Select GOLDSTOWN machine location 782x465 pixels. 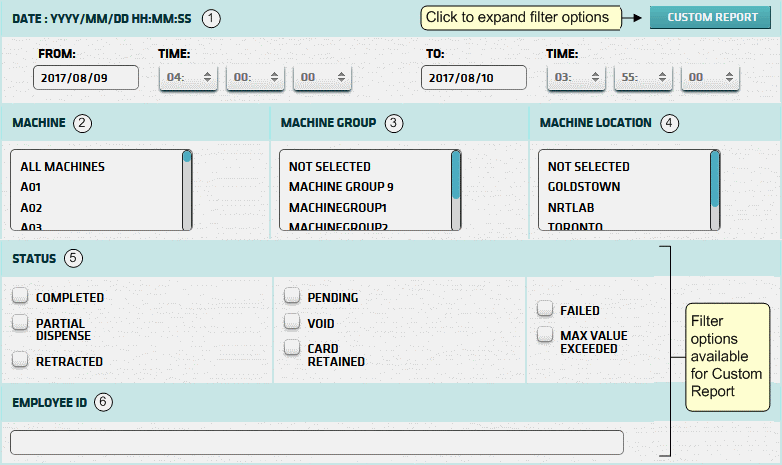tap(584, 187)
